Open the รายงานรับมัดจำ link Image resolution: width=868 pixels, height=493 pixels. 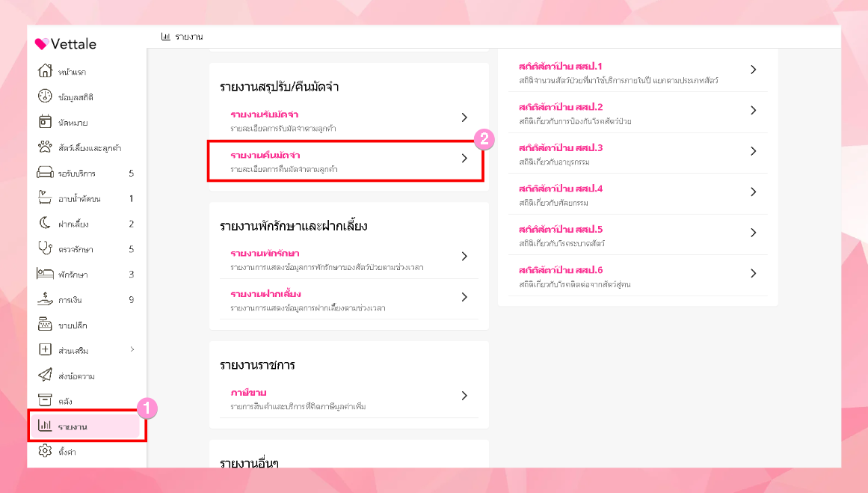pyautogui.click(x=265, y=114)
